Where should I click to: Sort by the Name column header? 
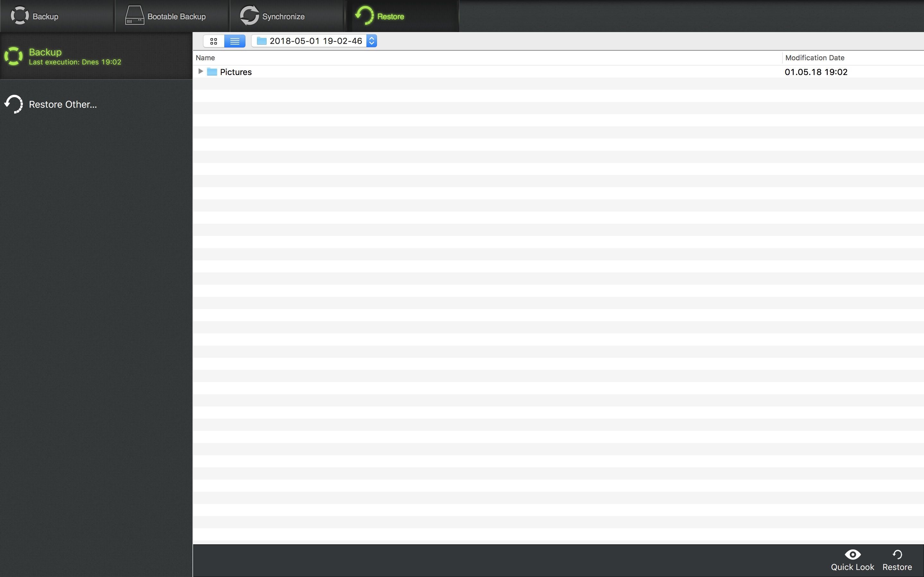[205, 58]
